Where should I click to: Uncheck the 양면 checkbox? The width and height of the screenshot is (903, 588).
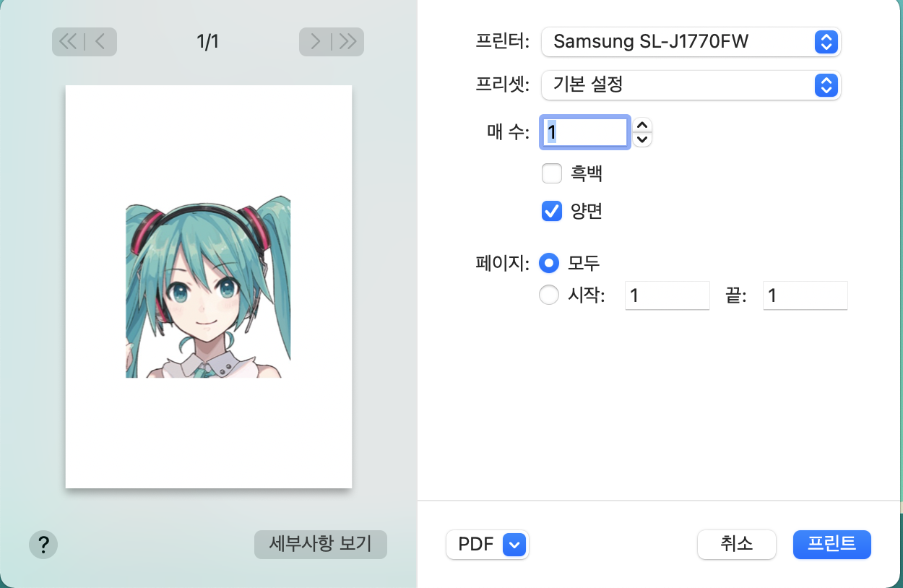click(x=552, y=211)
